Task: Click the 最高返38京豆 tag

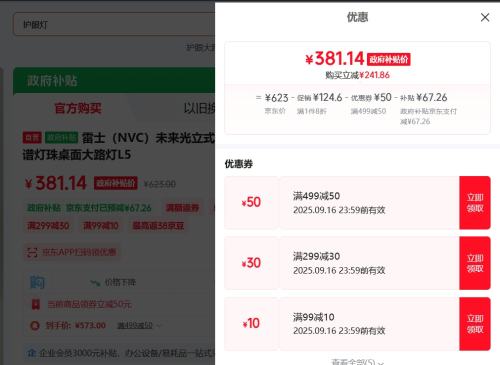Action: (158, 226)
